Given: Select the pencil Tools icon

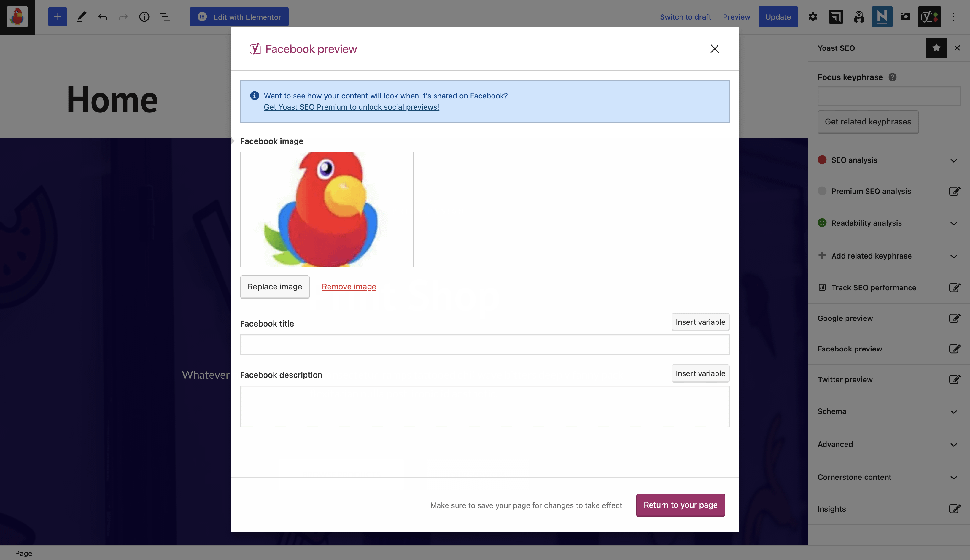Looking at the screenshot, I should (x=81, y=17).
